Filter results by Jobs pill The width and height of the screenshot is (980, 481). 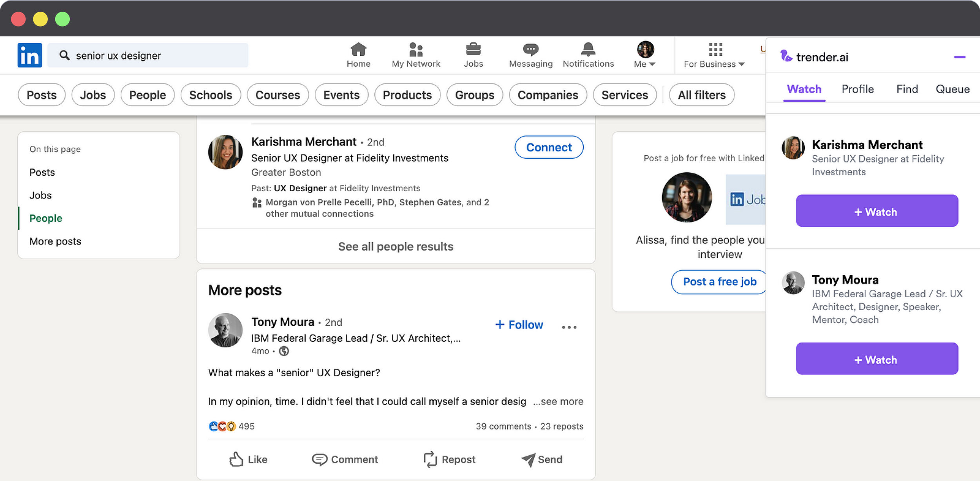click(93, 95)
